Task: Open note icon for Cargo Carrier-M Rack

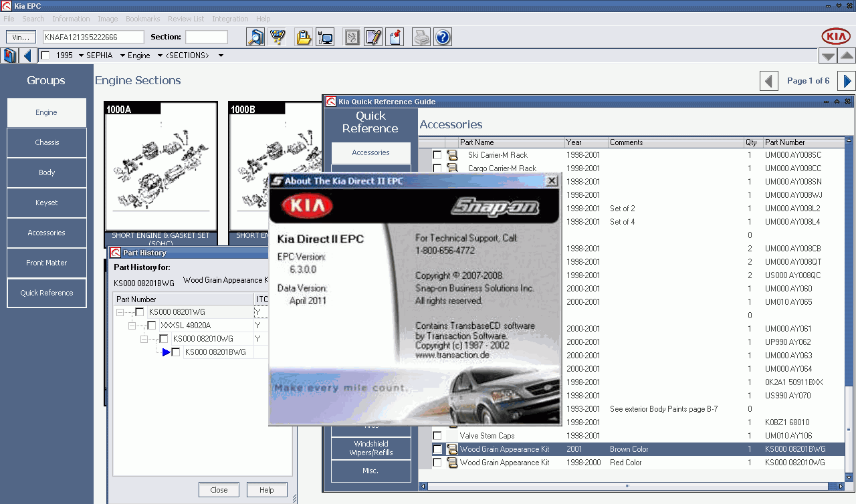Action: coord(452,168)
